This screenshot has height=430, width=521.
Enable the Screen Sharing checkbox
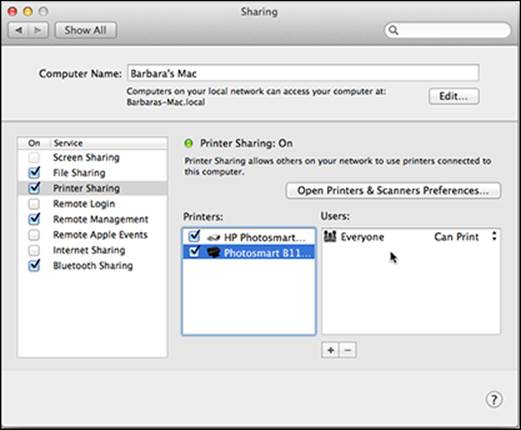[x=34, y=157]
